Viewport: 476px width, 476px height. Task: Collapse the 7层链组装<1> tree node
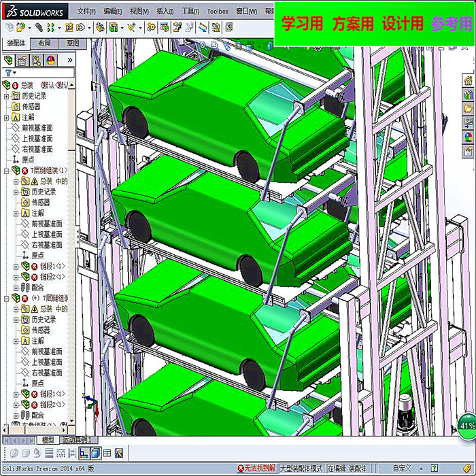click(6, 171)
